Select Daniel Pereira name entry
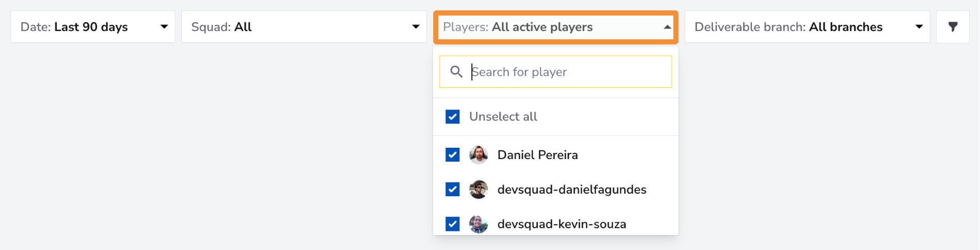This screenshot has height=250, width=980. (x=537, y=155)
